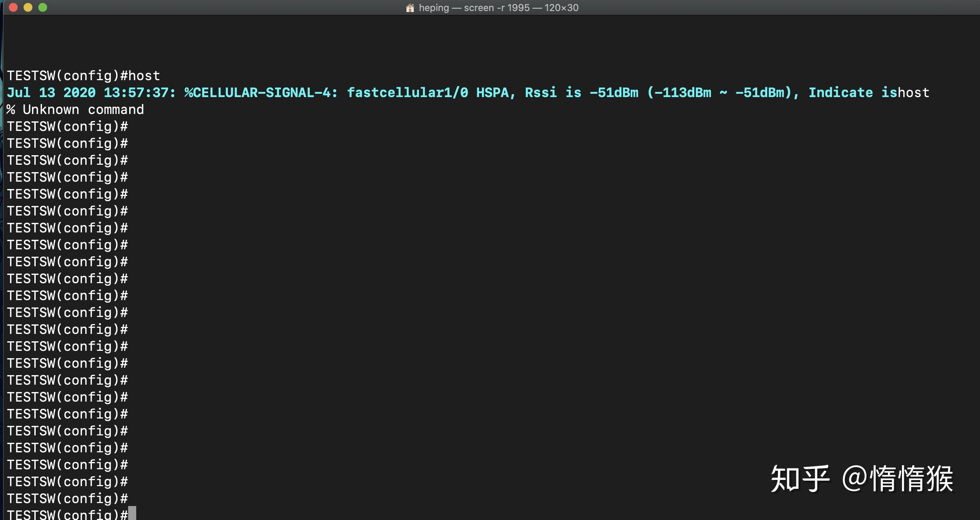Screen dimensions: 980x520
Task: Click the red close window button
Action: pos(13,7)
